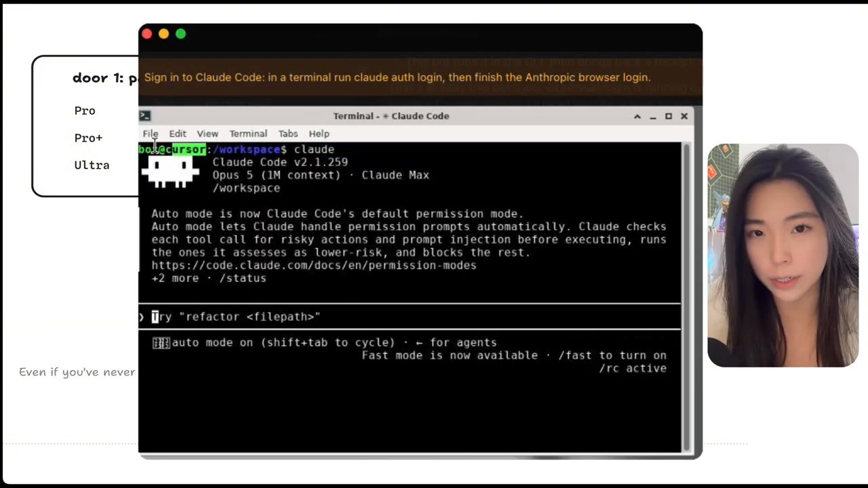Screen dimensions: 868x488
Task: Click the Claude Code pixel mascot logo
Action: pyautogui.click(x=170, y=172)
